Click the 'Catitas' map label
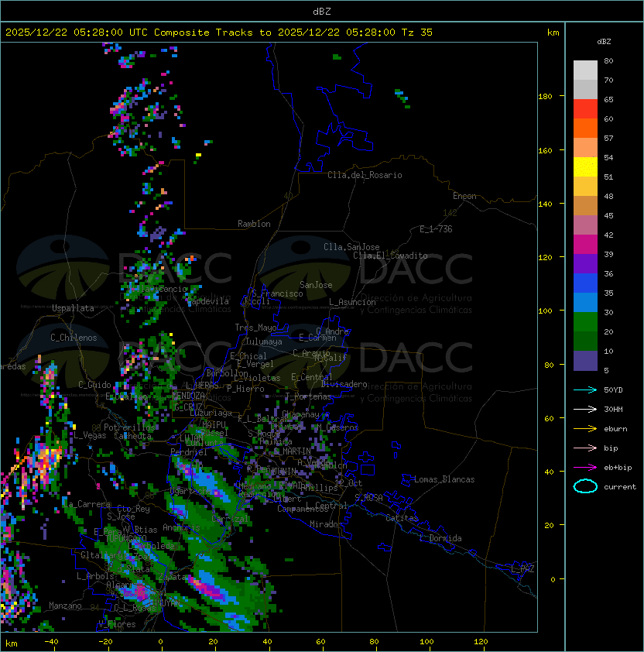644x652 pixels. [x=402, y=518]
